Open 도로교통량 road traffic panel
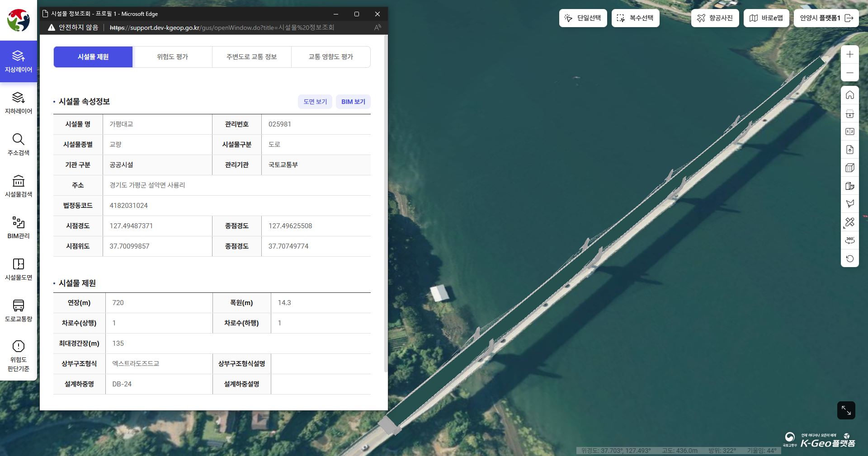This screenshot has width=868, height=456. [18, 311]
